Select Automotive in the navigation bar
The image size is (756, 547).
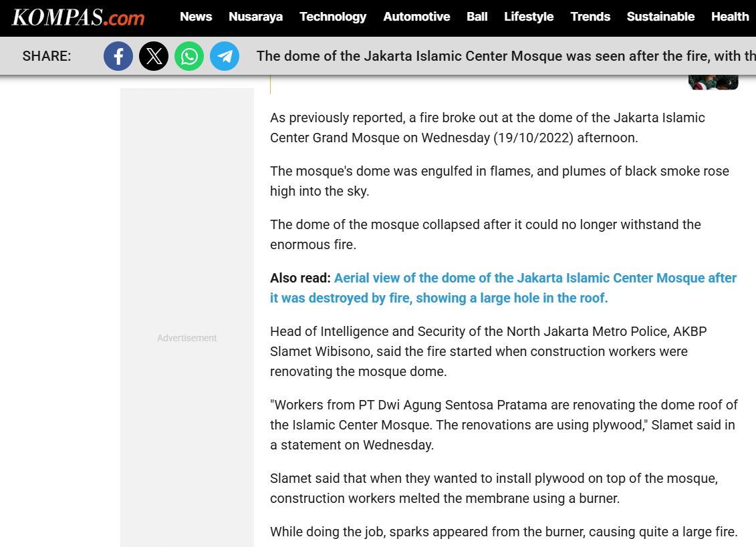click(416, 17)
